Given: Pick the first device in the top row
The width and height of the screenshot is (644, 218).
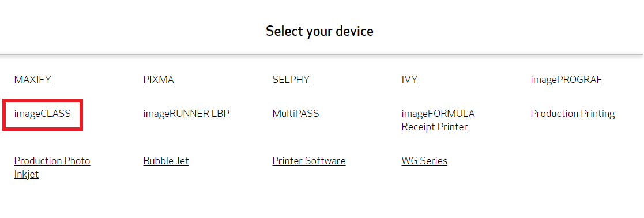Looking at the screenshot, I should point(33,80).
